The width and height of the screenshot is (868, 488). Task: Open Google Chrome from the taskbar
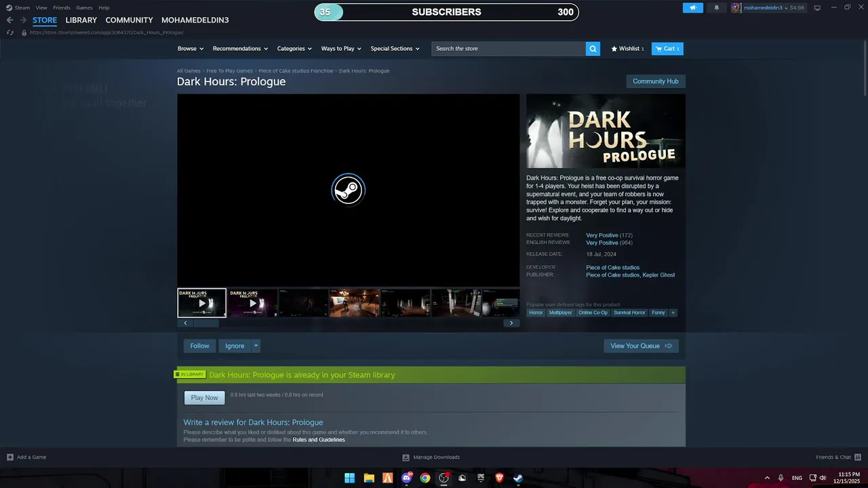[x=425, y=478]
